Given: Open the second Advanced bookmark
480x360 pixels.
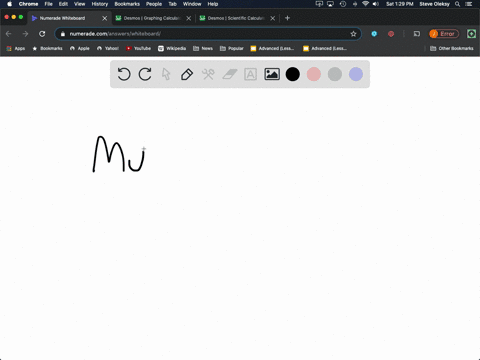Looking at the screenshot, I should tap(325, 48).
